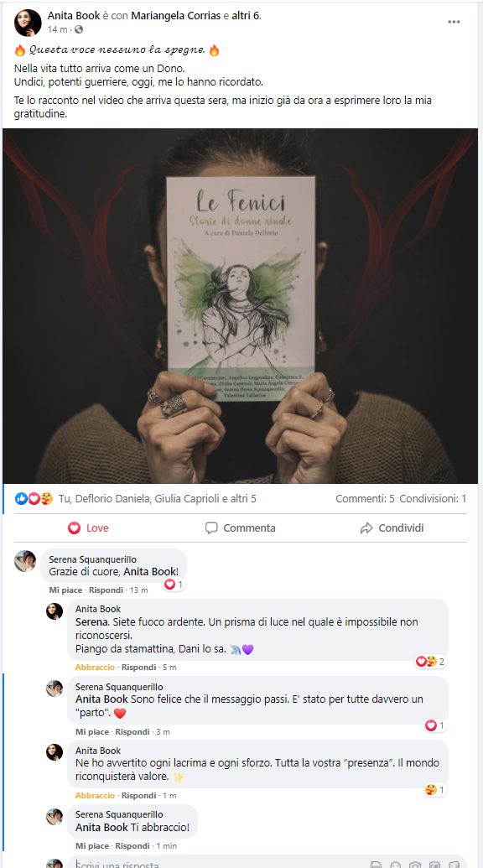Click 'Mi piace' under 'Grazie di cuore' comment
The image size is (483, 868).
click(65, 590)
